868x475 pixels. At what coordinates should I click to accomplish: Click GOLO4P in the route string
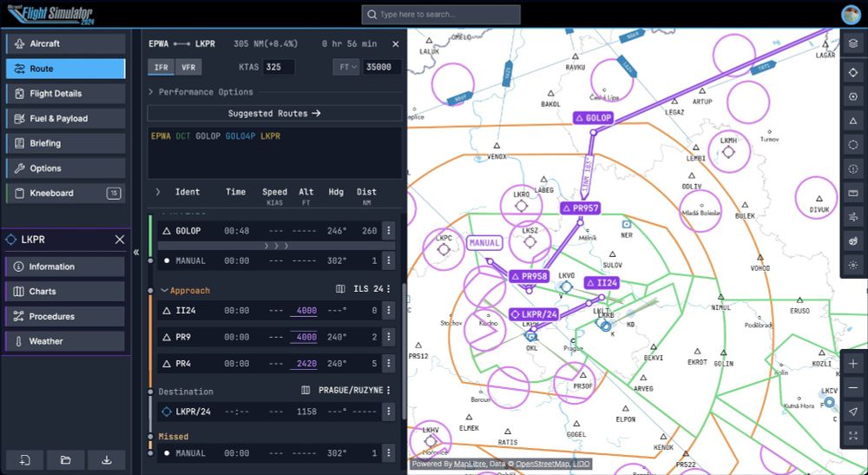240,136
